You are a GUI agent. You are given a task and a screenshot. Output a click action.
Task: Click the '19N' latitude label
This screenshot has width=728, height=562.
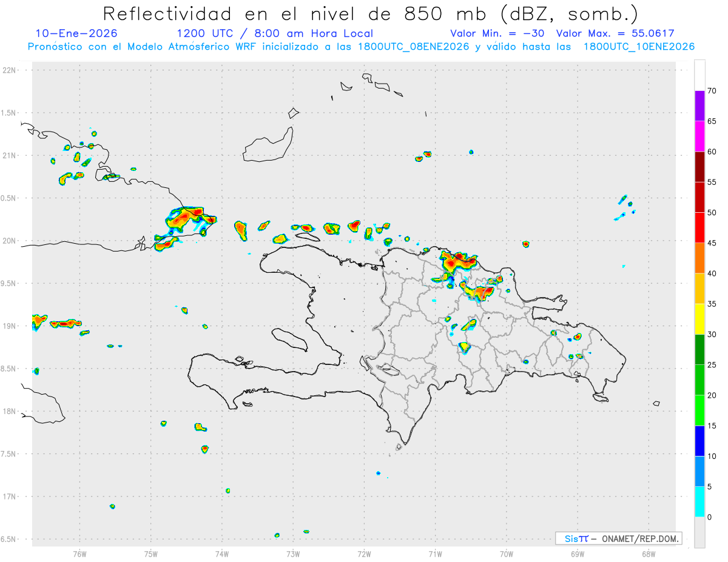[10, 326]
